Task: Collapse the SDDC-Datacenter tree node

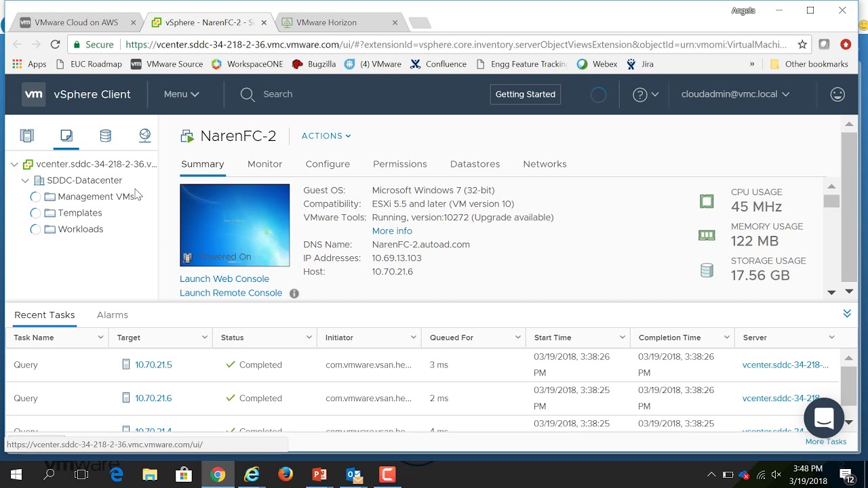Action: [x=26, y=180]
